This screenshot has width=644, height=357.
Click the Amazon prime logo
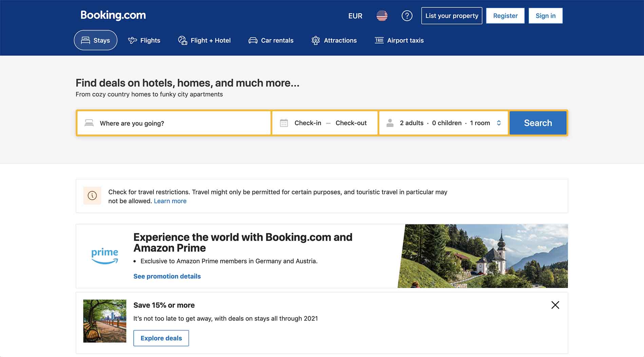[105, 256]
